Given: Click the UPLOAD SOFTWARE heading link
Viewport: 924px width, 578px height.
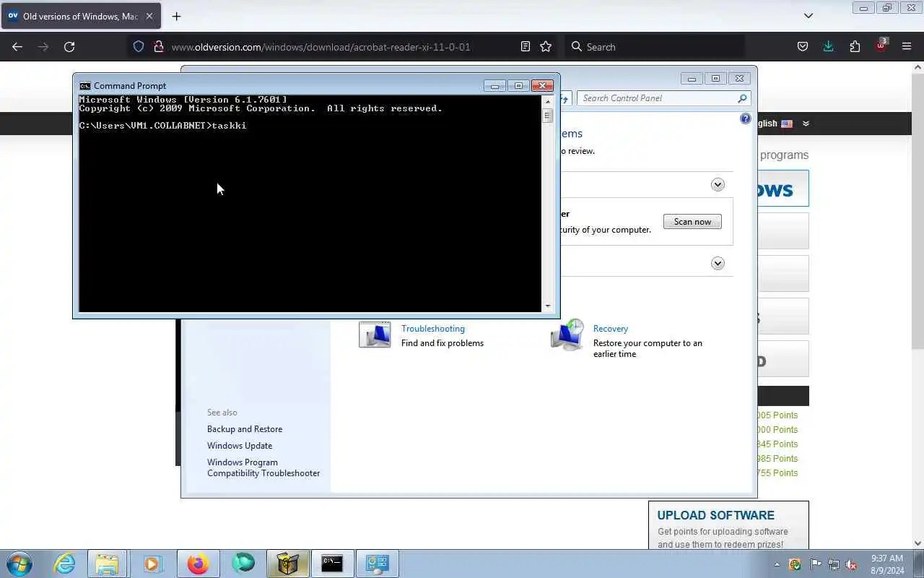Looking at the screenshot, I should [715, 515].
